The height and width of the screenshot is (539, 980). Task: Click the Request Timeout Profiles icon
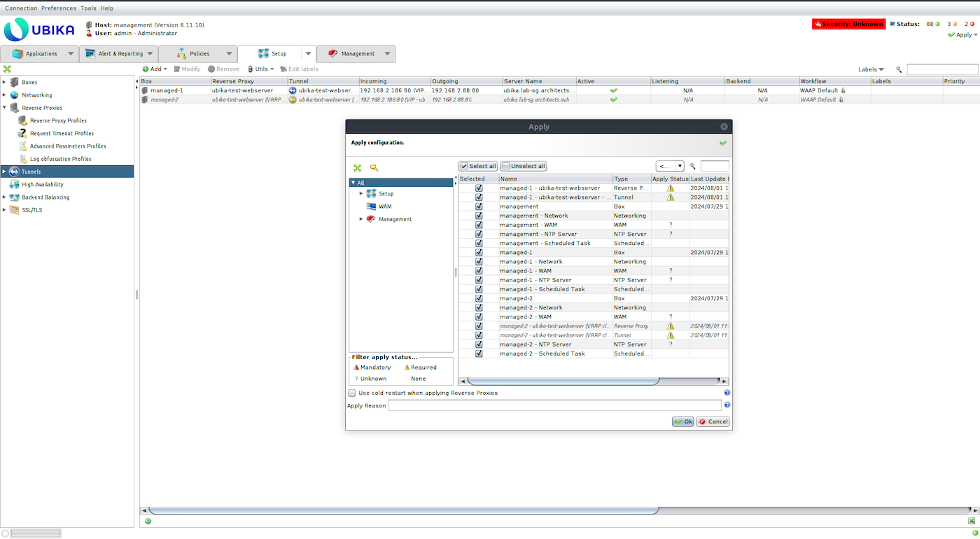[x=22, y=133]
